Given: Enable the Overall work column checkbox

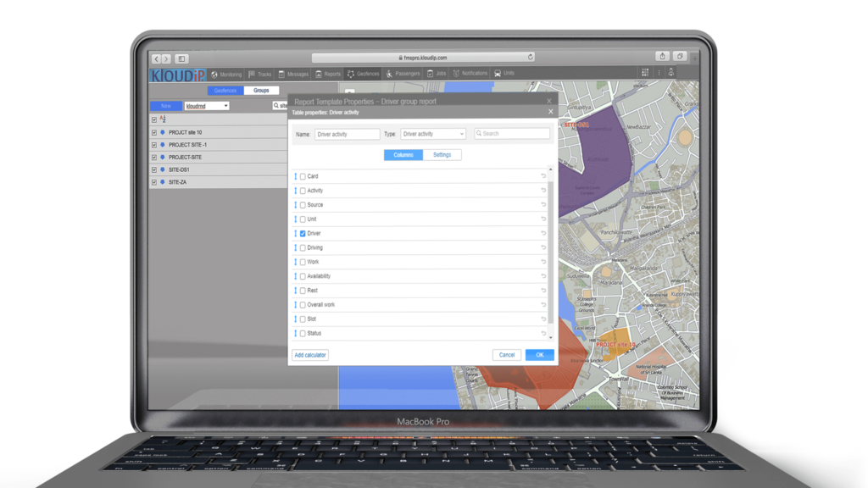Looking at the screenshot, I should click(303, 305).
